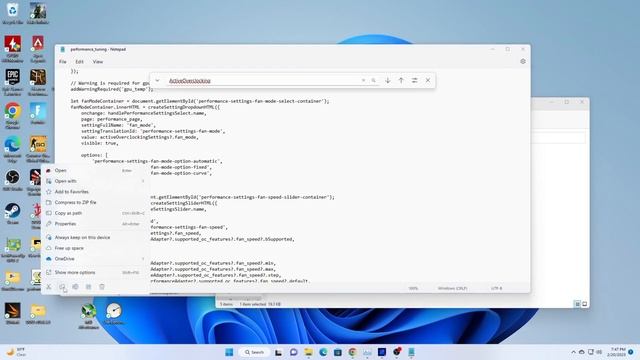Open the Fortnite desktop shortcut
The height and width of the screenshot is (360, 640).
tap(38, 113)
